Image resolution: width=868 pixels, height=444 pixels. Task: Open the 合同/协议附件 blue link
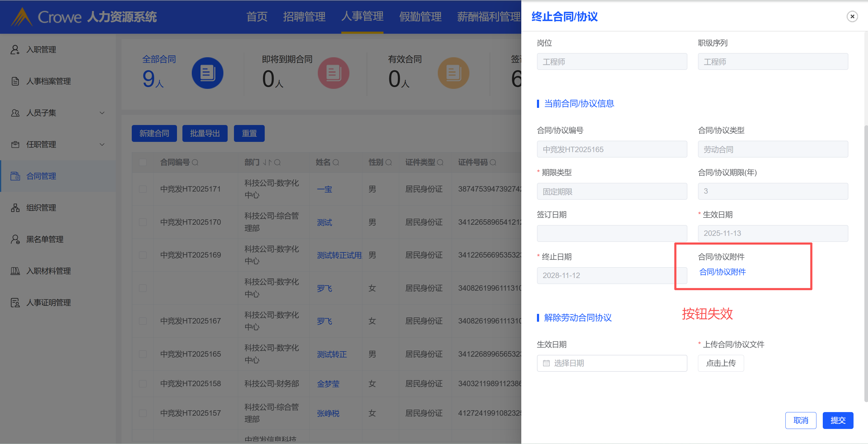(722, 272)
